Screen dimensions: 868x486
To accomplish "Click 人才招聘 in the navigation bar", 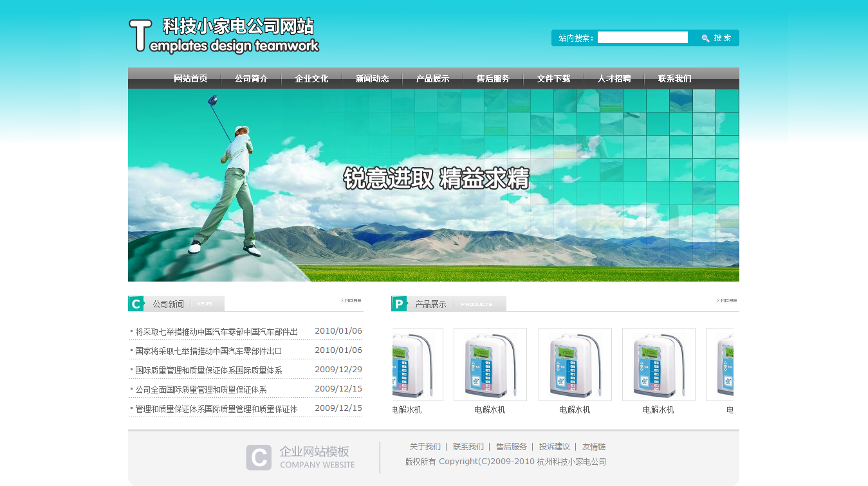I will tap(614, 78).
